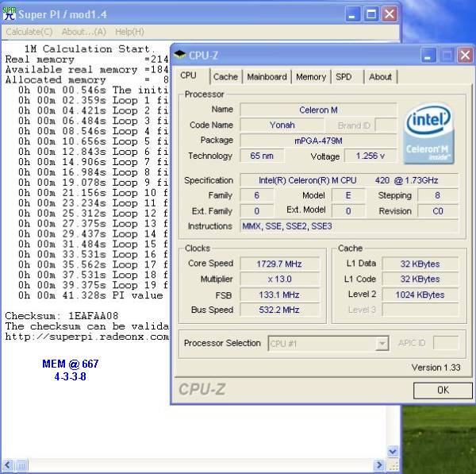Viewport: 476px width, 474px height.
Task: Click the Super PI resize grip corner
Action: tap(393, 465)
